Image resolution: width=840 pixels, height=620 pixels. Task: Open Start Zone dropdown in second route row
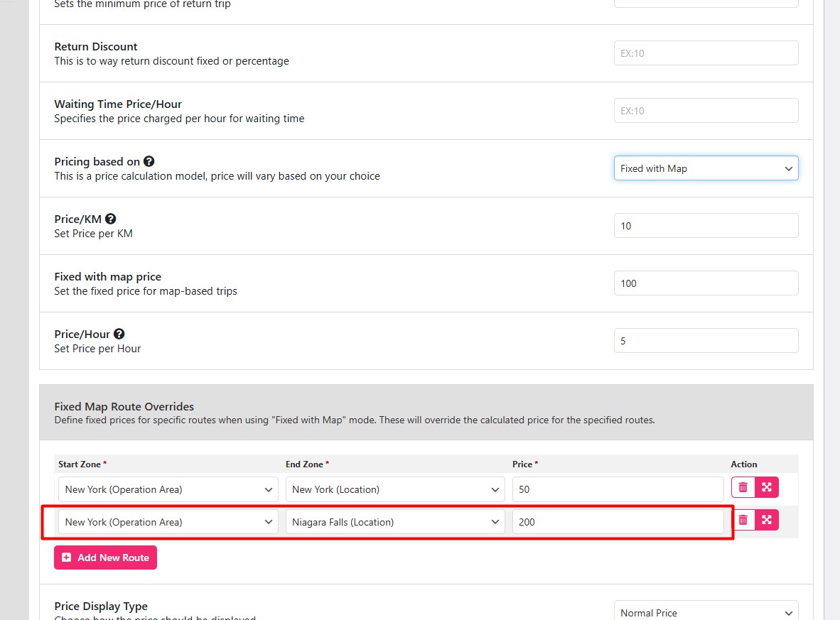(x=168, y=522)
